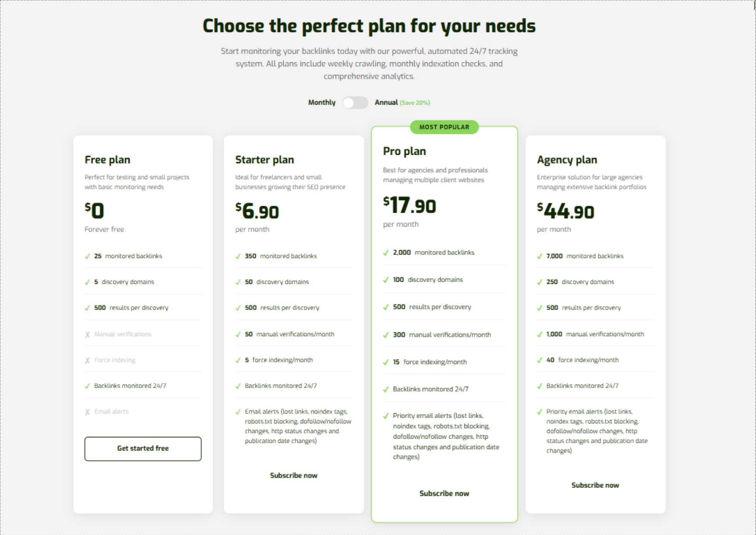Click the MOST POPULAR badge

pos(444,127)
